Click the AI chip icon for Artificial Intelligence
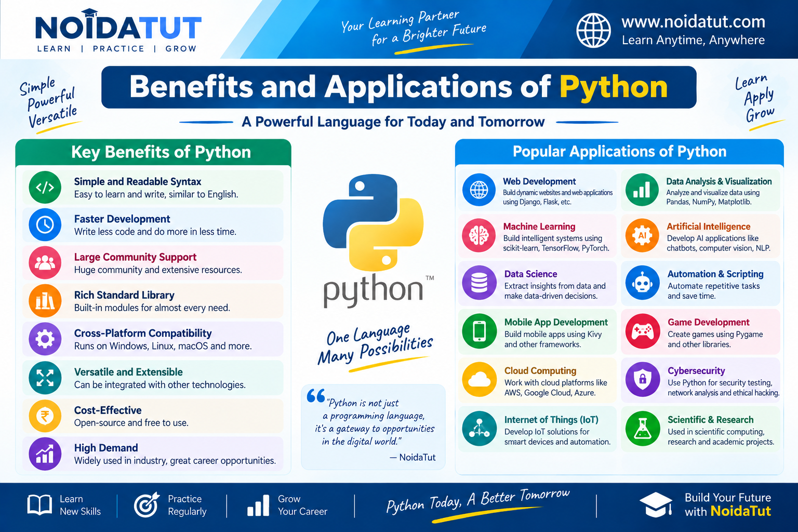The height and width of the screenshot is (532, 798). point(642,236)
